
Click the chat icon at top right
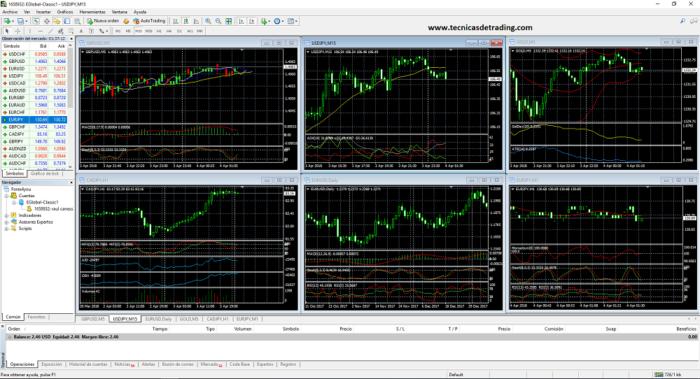coord(694,21)
